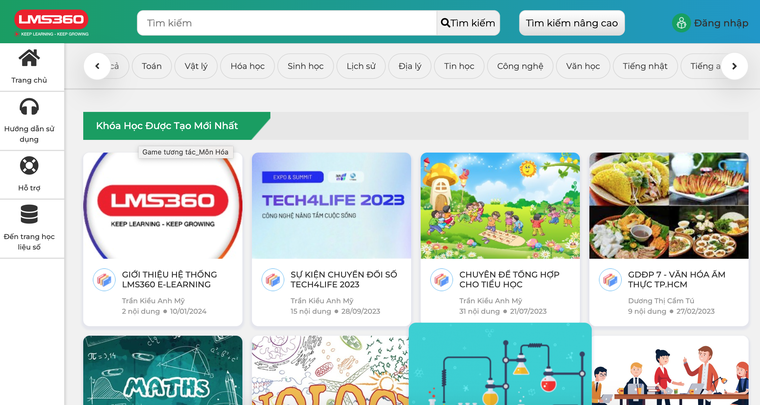Select the Văn học subject tab
Image resolution: width=760 pixels, height=405 pixels.
(x=583, y=66)
